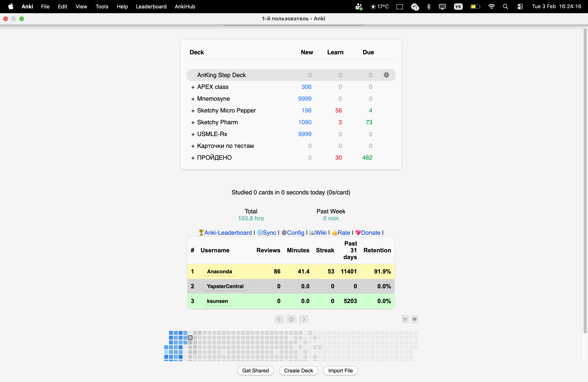
Task: Open AnKing Step Deck options gear
Action: (386, 75)
